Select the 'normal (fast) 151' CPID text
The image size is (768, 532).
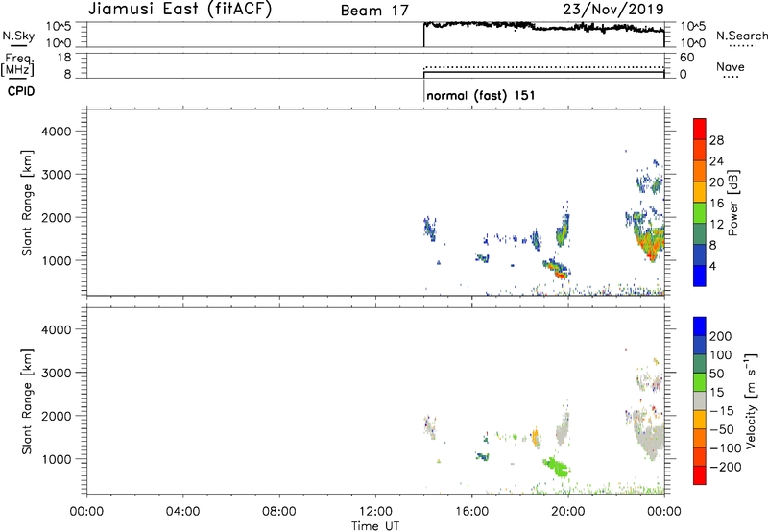point(481,95)
